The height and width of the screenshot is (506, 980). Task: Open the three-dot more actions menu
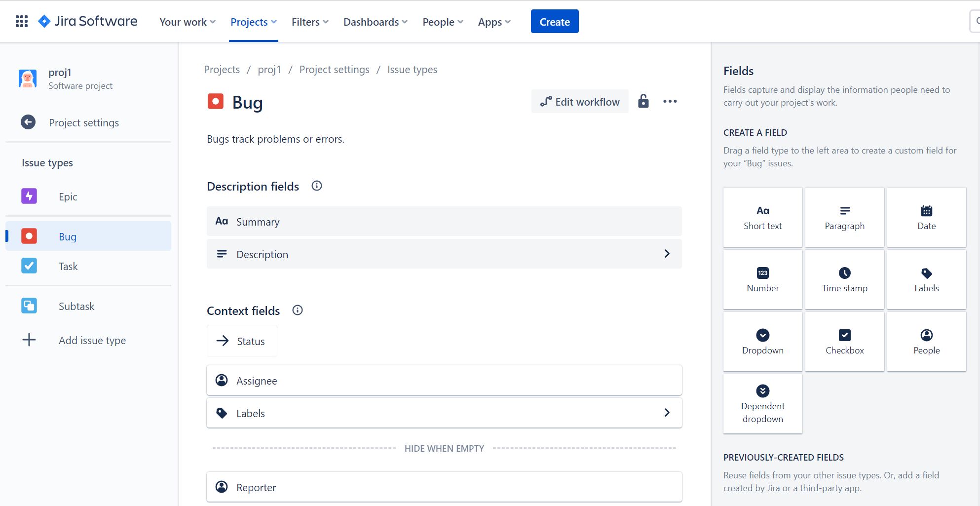pyautogui.click(x=670, y=101)
